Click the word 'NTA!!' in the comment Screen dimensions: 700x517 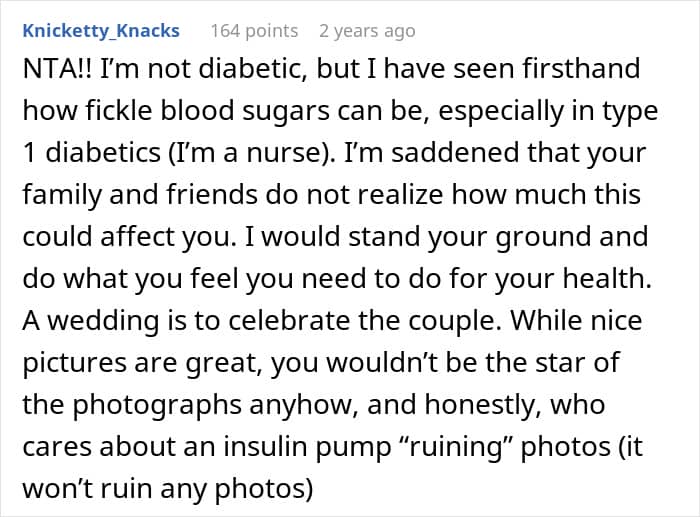coord(57,69)
